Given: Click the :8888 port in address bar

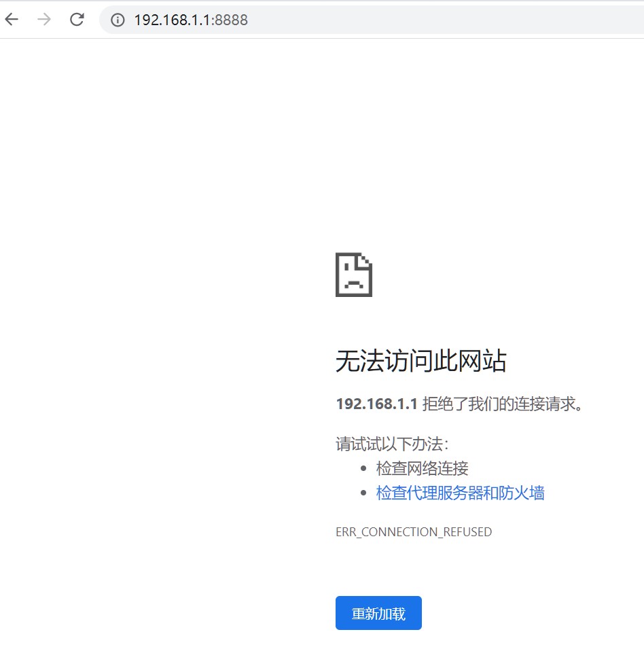Looking at the screenshot, I should click(230, 20).
